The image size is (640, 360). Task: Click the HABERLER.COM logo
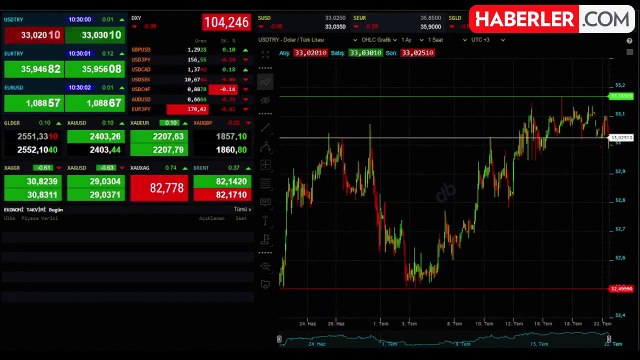point(552,19)
